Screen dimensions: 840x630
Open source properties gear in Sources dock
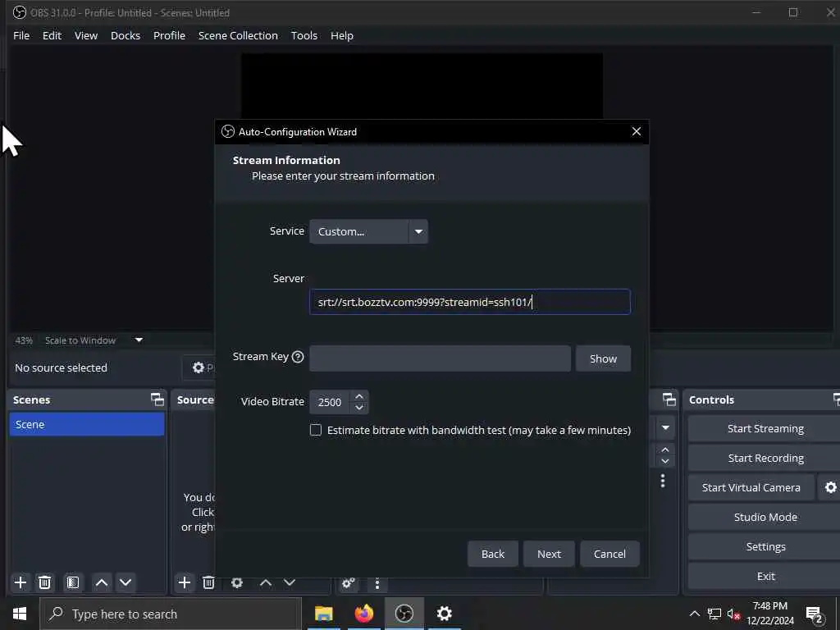click(x=237, y=582)
